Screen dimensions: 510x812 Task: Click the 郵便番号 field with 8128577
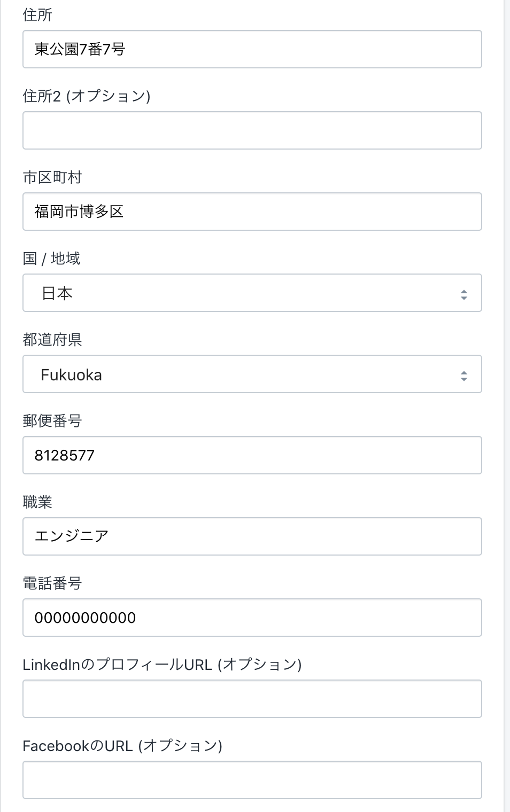(x=252, y=455)
